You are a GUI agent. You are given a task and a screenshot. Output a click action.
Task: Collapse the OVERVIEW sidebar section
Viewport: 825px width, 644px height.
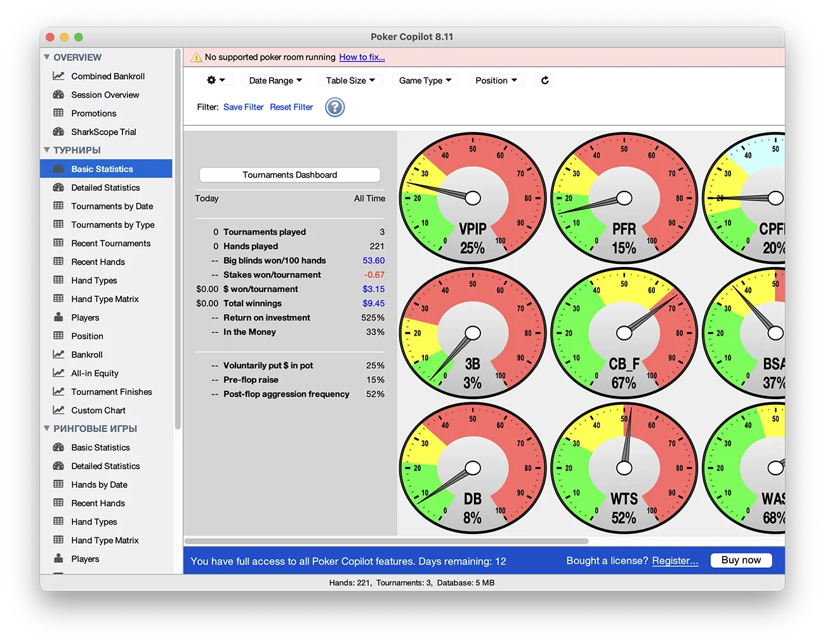[47, 57]
